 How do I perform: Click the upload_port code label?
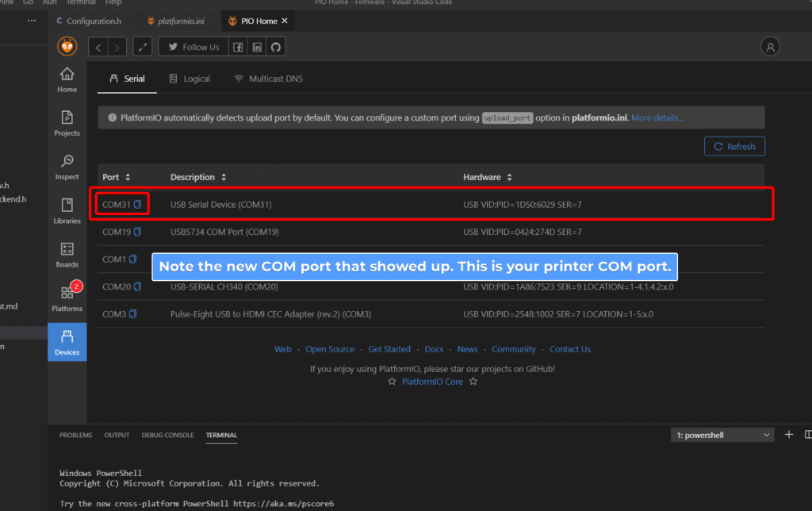(x=507, y=117)
